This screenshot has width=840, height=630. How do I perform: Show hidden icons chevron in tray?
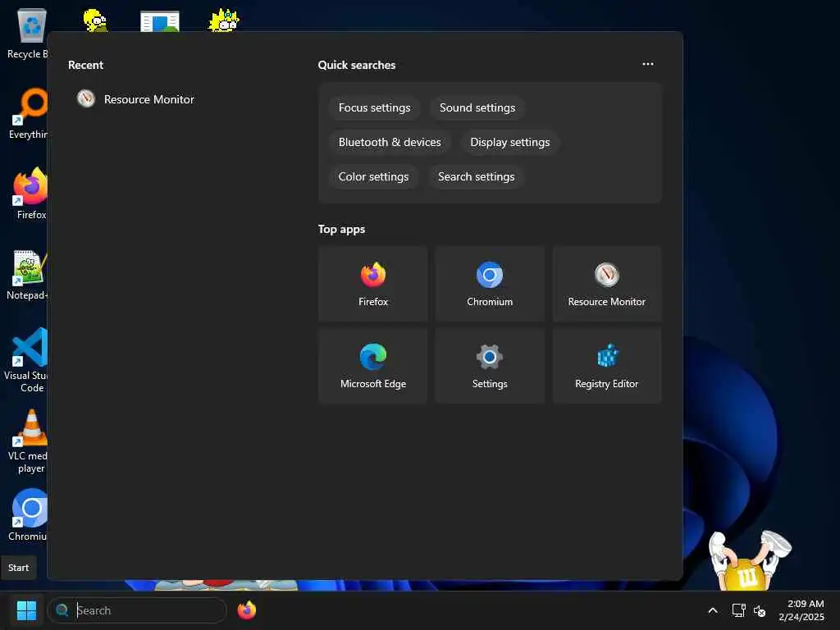click(x=713, y=610)
